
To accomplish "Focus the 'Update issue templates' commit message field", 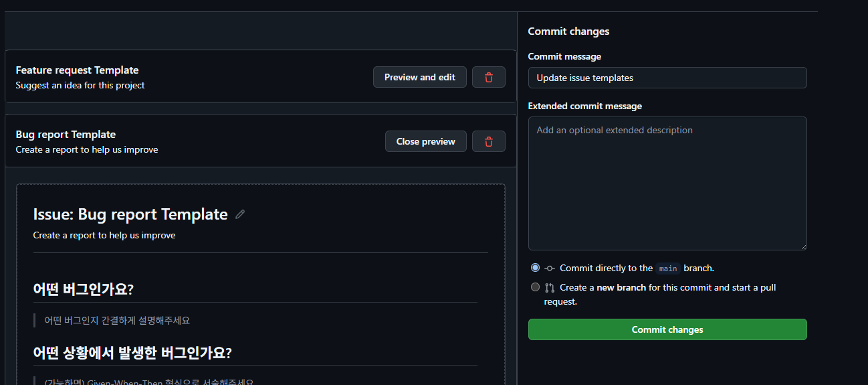I will click(667, 78).
